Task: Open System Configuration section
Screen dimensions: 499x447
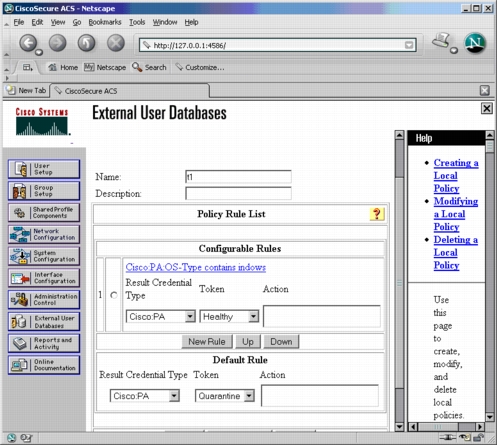Action: (x=44, y=256)
